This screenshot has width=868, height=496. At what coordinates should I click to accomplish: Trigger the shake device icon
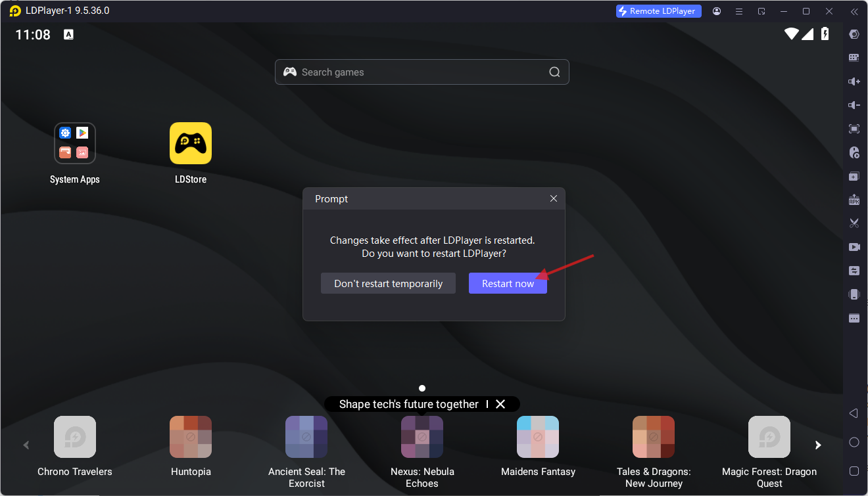[854, 294]
